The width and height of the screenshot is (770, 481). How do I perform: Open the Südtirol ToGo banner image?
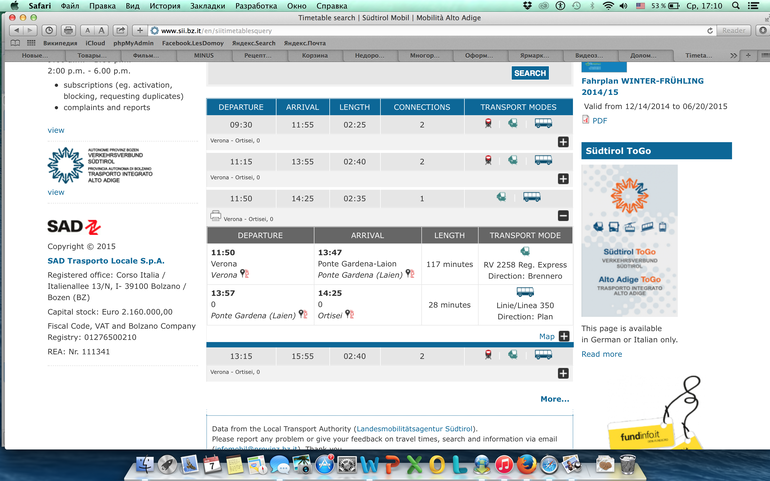coord(630,241)
